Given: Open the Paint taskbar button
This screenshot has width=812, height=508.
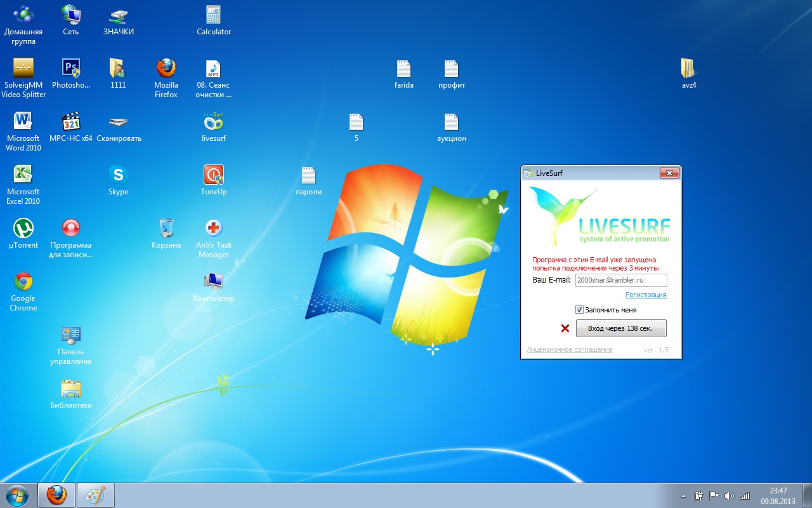Looking at the screenshot, I should pyautogui.click(x=96, y=495).
